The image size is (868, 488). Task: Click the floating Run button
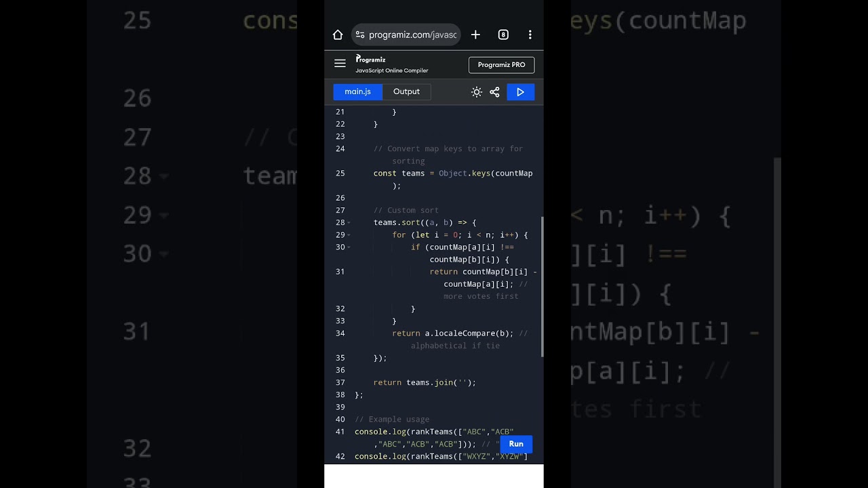[x=516, y=444]
